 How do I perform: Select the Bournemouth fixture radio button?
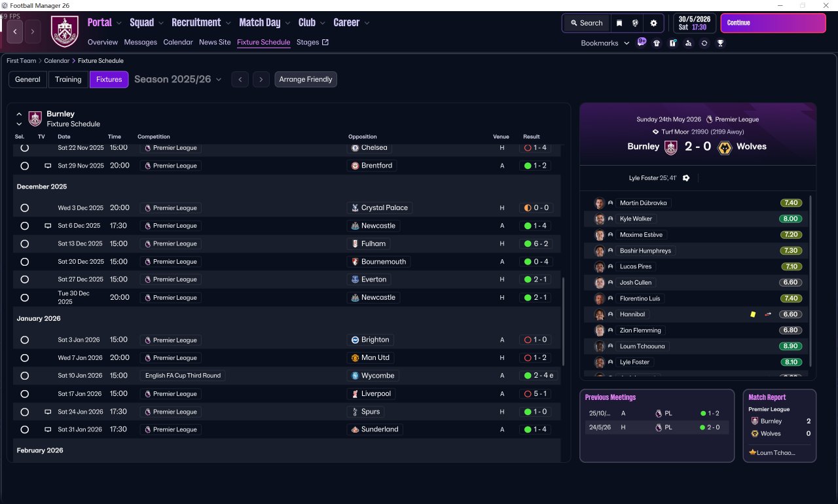(x=24, y=262)
